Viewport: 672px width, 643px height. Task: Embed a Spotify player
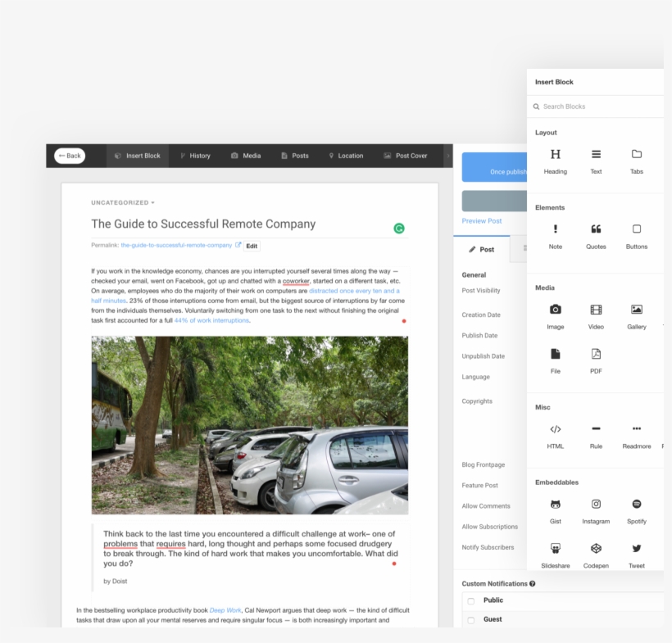coord(637,509)
